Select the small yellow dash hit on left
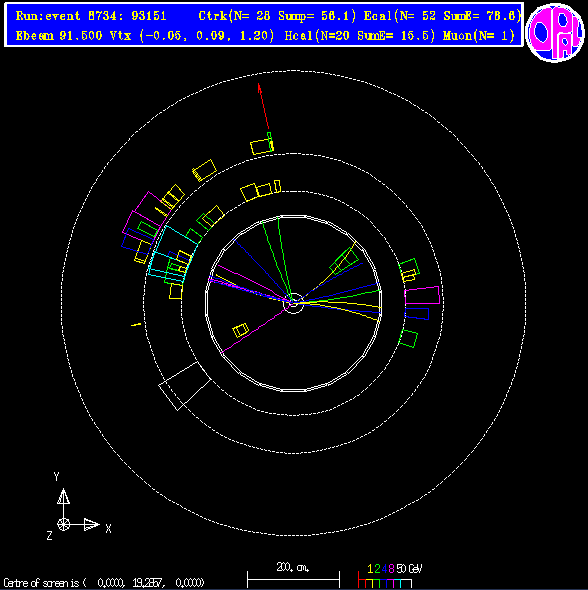The image size is (588, 590). pos(136,324)
